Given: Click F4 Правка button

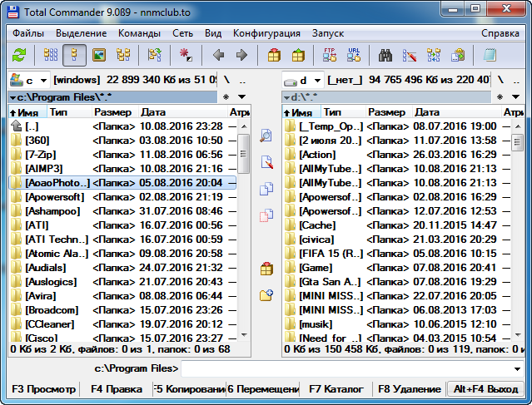Looking at the screenshot, I should pyautogui.click(x=116, y=389).
